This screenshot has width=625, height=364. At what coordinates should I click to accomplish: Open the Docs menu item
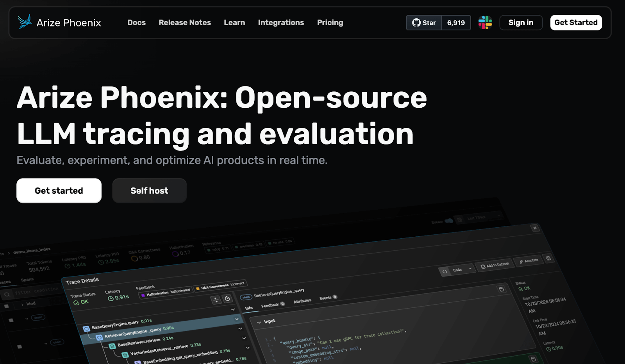136,23
